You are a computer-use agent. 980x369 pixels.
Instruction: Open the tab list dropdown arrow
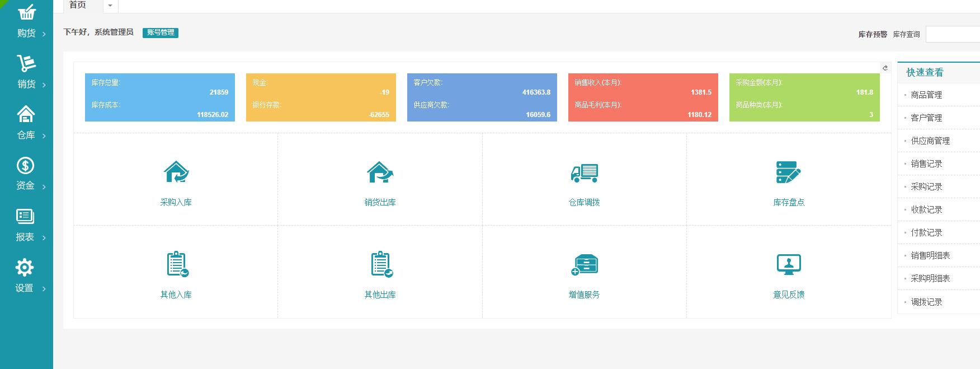coord(110,6)
